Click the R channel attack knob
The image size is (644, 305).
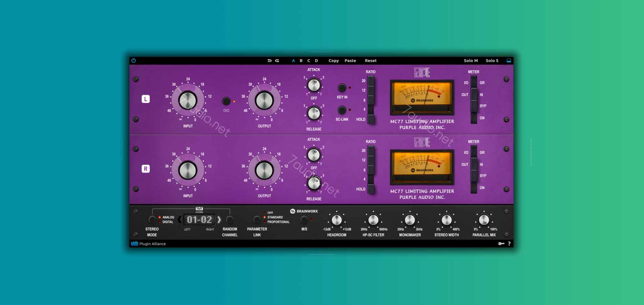click(314, 155)
